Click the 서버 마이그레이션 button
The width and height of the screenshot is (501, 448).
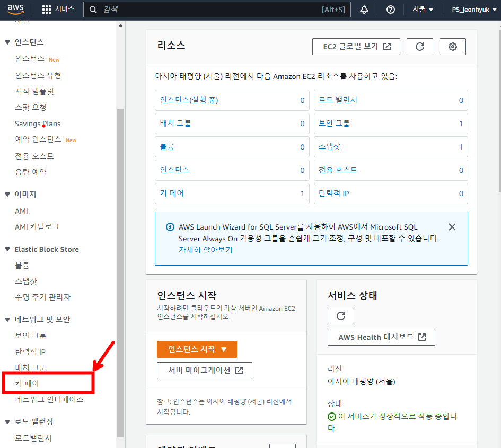click(x=205, y=371)
